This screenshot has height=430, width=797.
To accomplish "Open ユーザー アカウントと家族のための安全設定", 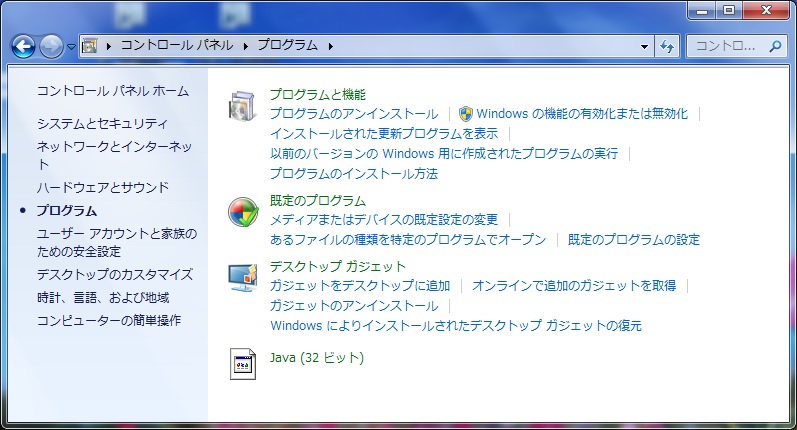I will pos(117,242).
